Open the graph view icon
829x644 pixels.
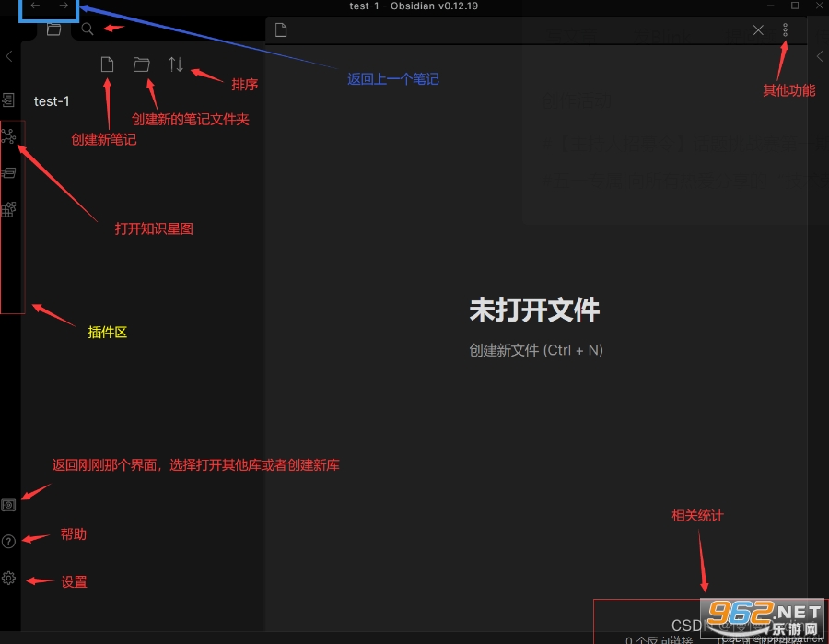click(8, 136)
